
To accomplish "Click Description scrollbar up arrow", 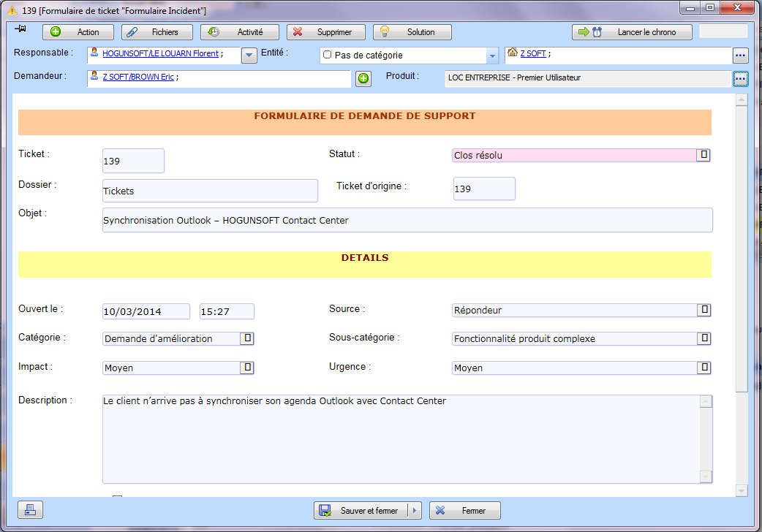I will coord(706,402).
